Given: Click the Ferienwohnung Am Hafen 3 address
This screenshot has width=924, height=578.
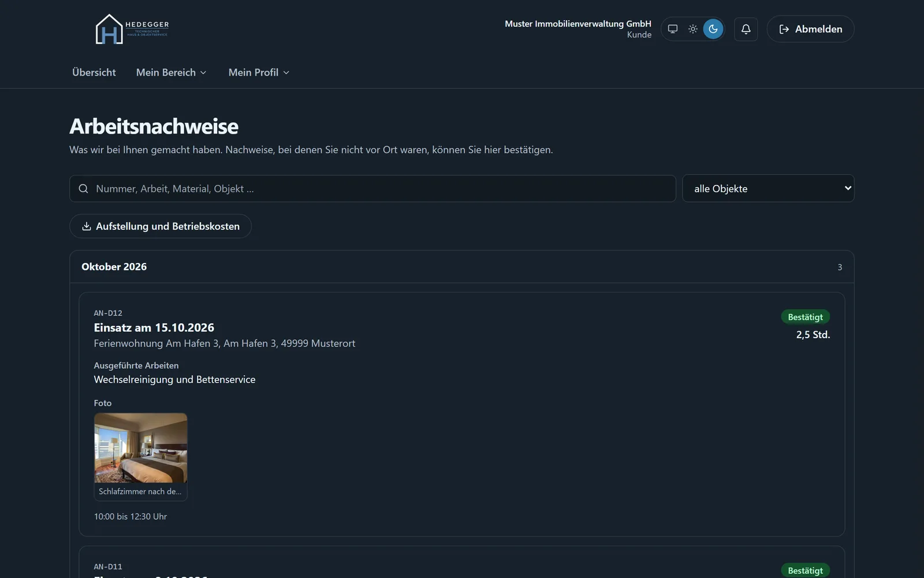Looking at the screenshot, I should (225, 343).
